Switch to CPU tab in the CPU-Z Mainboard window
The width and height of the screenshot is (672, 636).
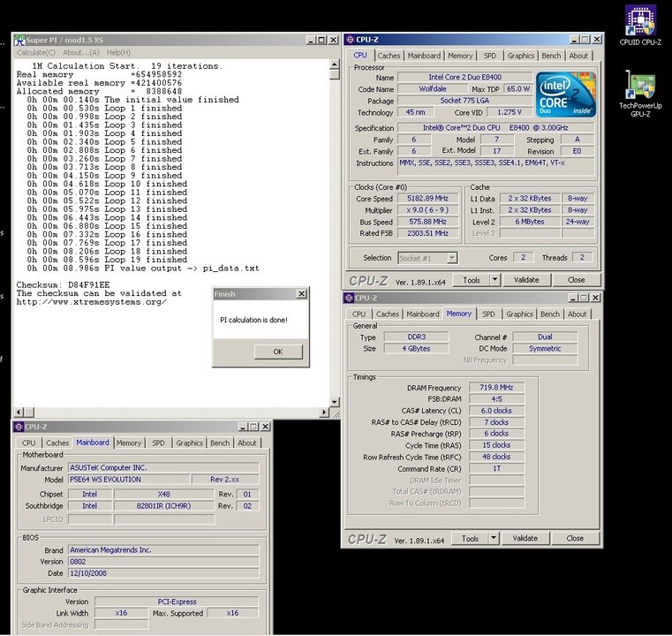29,443
